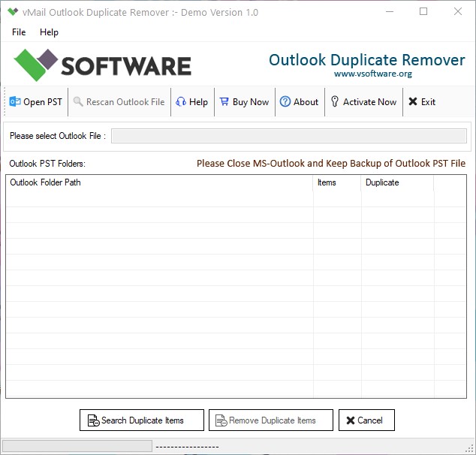
Task: Click the Exit X icon in toolbar
Action: point(413,101)
